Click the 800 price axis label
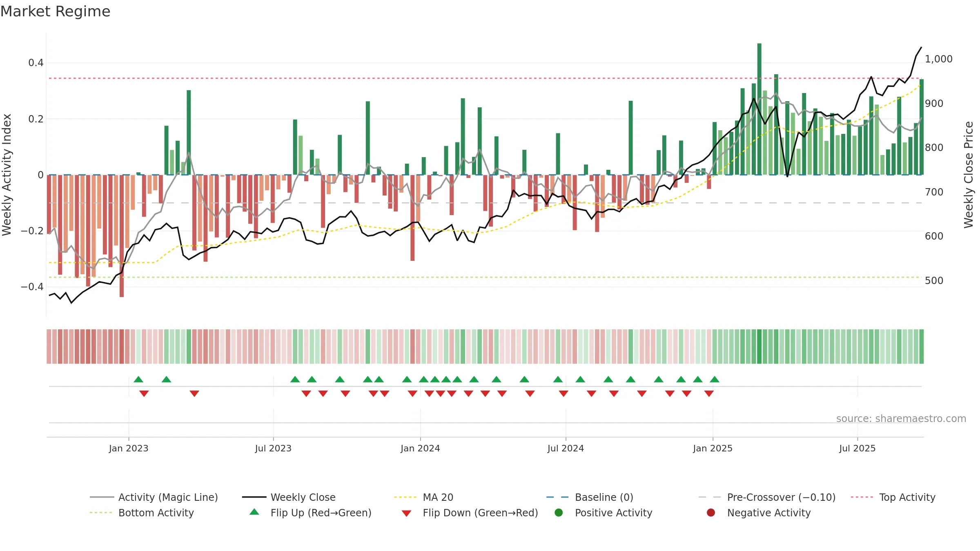The image size is (980, 551). [934, 148]
